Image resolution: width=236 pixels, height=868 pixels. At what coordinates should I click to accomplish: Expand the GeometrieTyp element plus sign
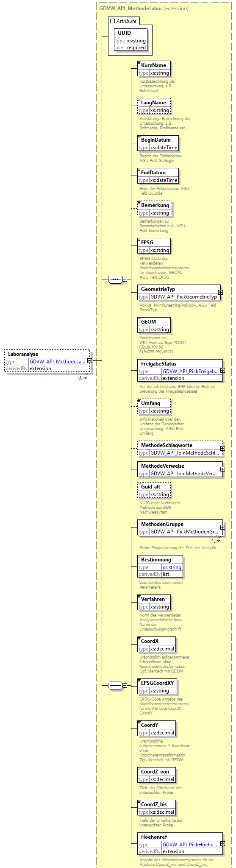pyautogui.click(x=221, y=292)
